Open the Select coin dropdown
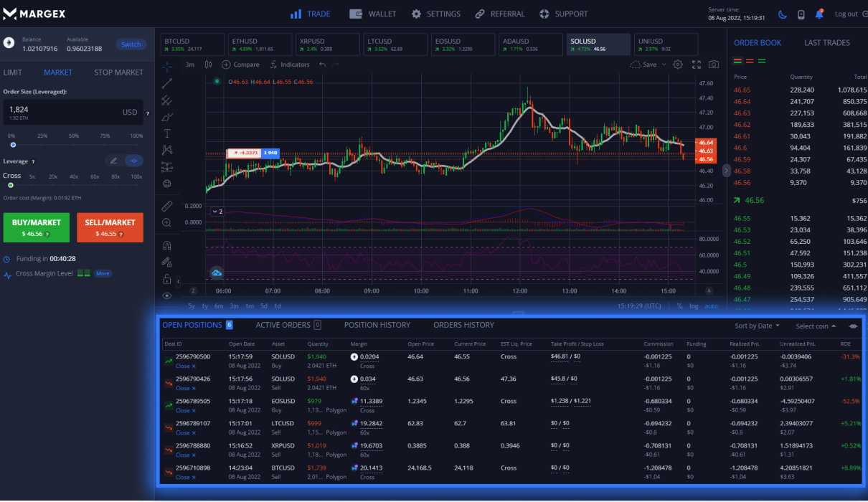This screenshot has height=502, width=868. (816, 326)
